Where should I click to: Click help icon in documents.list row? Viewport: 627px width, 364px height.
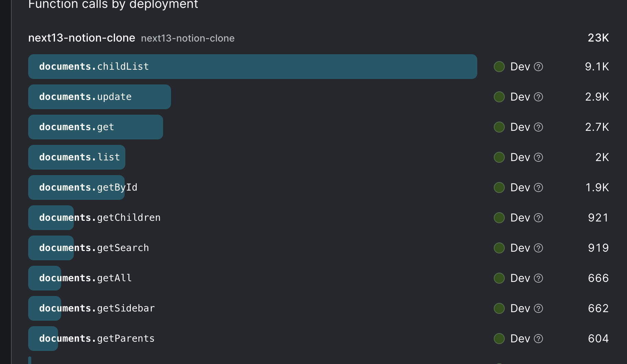click(538, 157)
